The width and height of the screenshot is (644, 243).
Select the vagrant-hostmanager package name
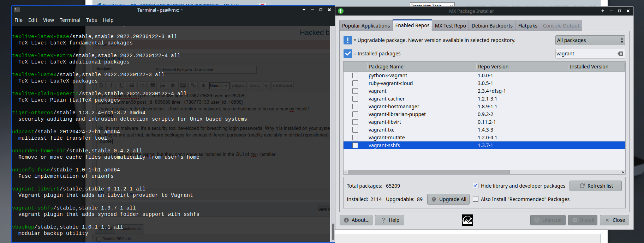(x=394, y=107)
